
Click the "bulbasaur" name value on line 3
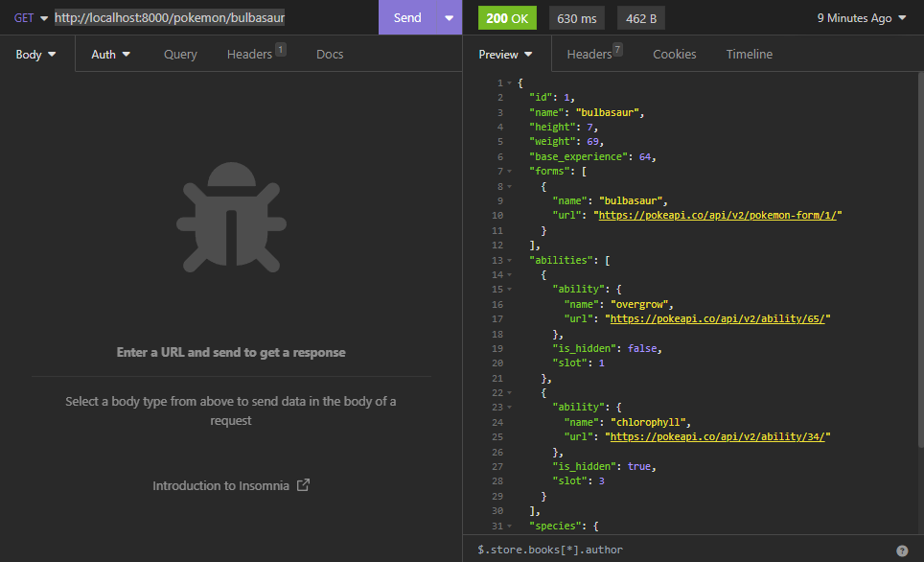pos(607,112)
